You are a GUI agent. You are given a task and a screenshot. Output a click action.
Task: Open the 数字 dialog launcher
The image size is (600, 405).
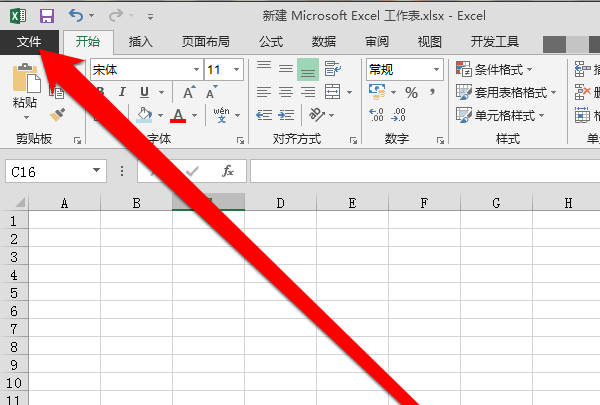pyautogui.click(x=440, y=140)
